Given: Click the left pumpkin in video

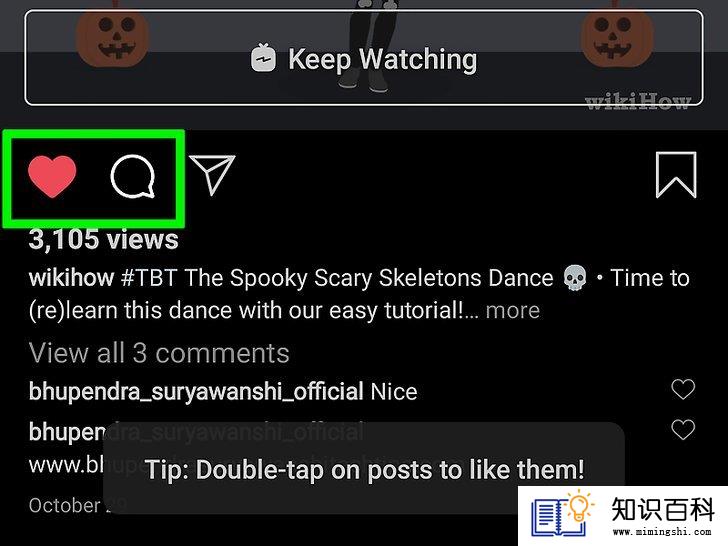Looking at the screenshot, I should pos(113,36).
